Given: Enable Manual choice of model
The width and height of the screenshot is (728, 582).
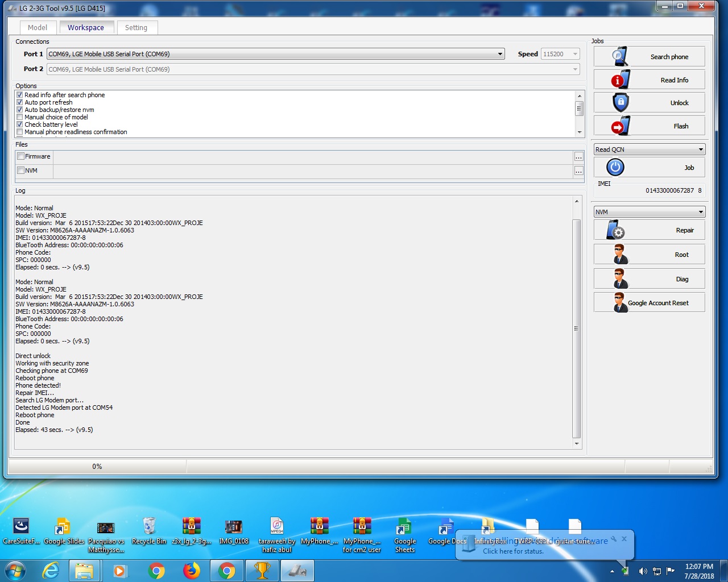Looking at the screenshot, I should coord(20,117).
